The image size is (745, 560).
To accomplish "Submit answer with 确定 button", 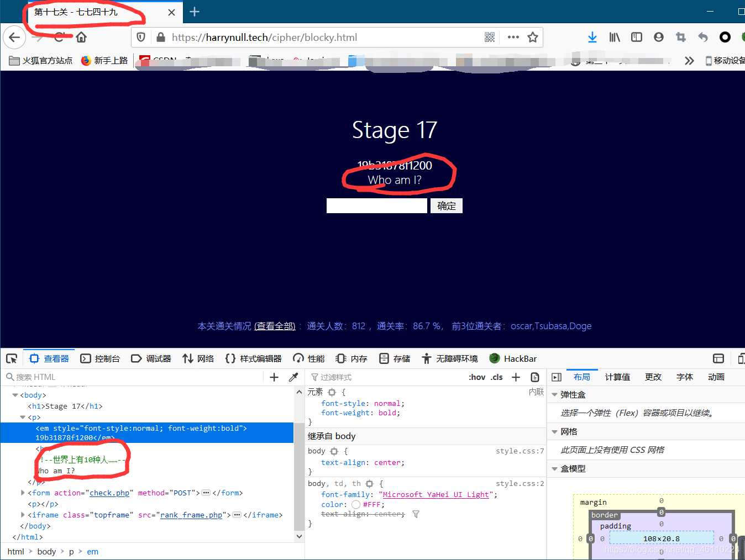I will pyautogui.click(x=447, y=205).
